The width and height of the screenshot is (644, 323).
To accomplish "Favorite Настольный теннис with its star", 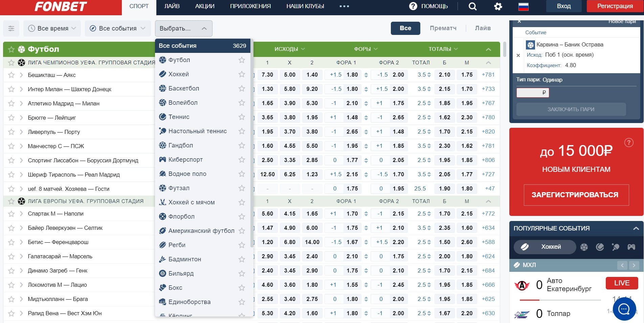I will (x=242, y=131).
